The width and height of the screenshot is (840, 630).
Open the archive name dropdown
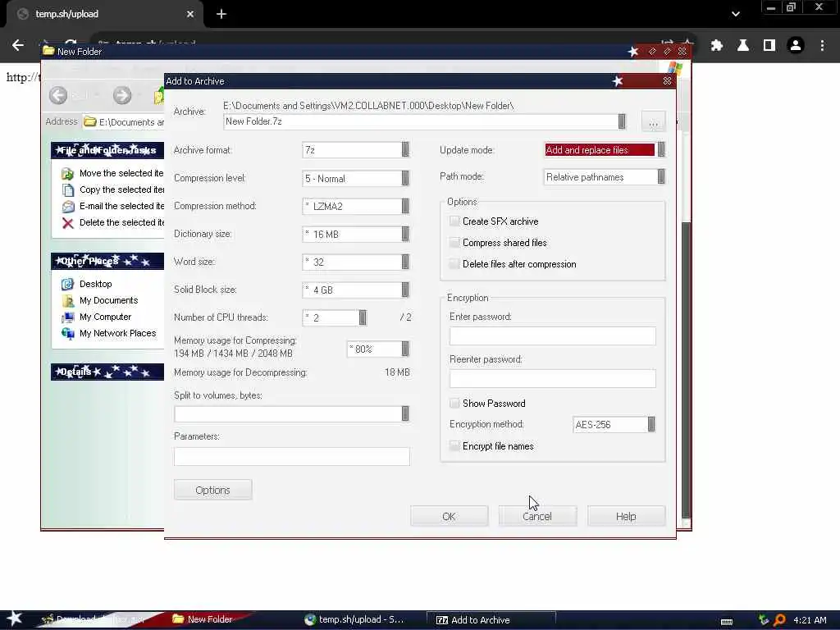click(x=622, y=121)
